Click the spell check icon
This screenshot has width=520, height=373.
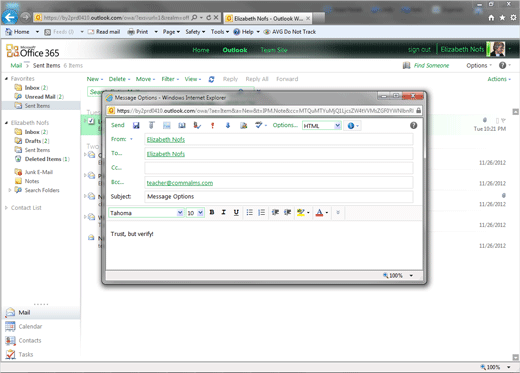[x=258, y=125]
